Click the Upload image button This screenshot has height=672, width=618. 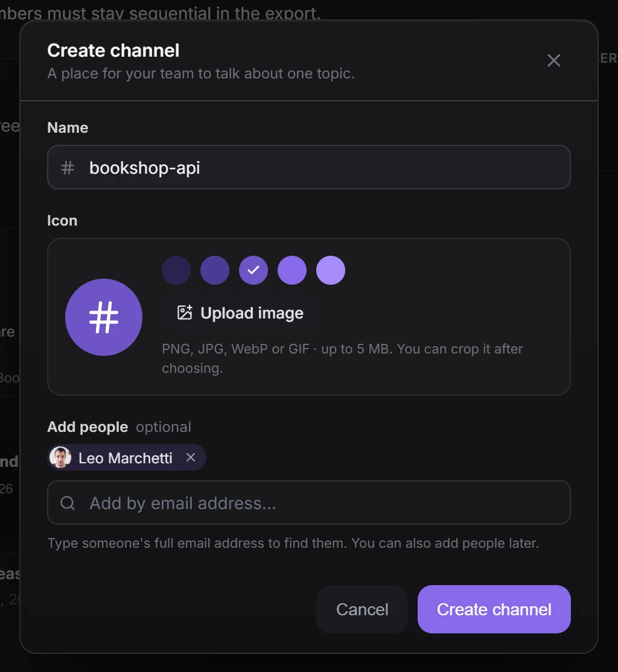coord(240,313)
